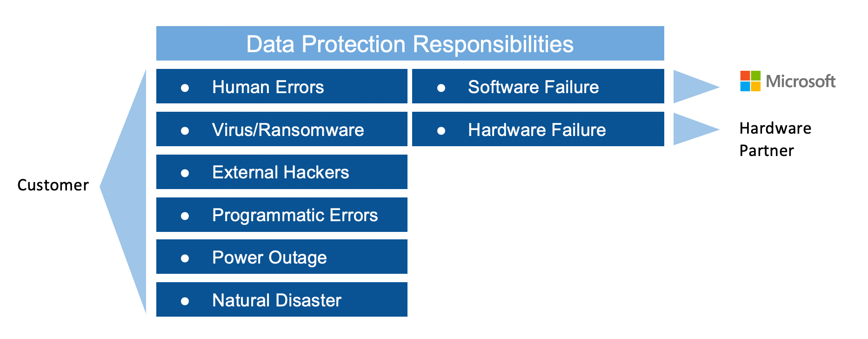
Task: Click the Customer label
Action: tap(53, 185)
